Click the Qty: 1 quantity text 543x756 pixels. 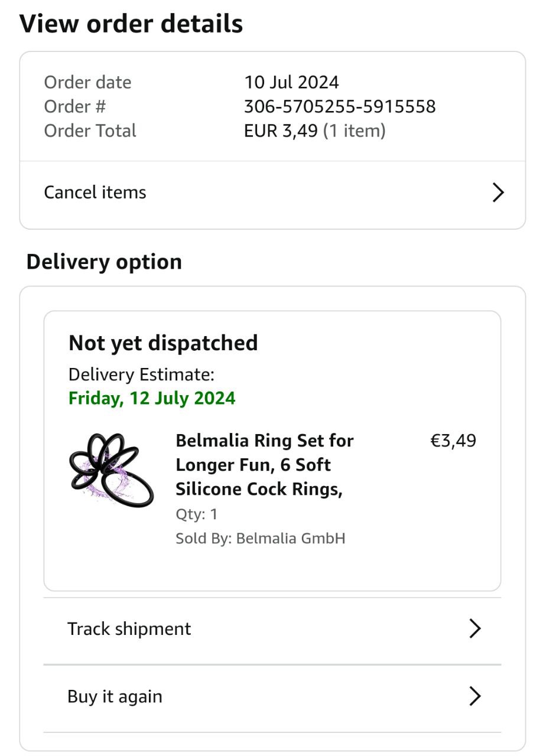pyautogui.click(x=197, y=514)
